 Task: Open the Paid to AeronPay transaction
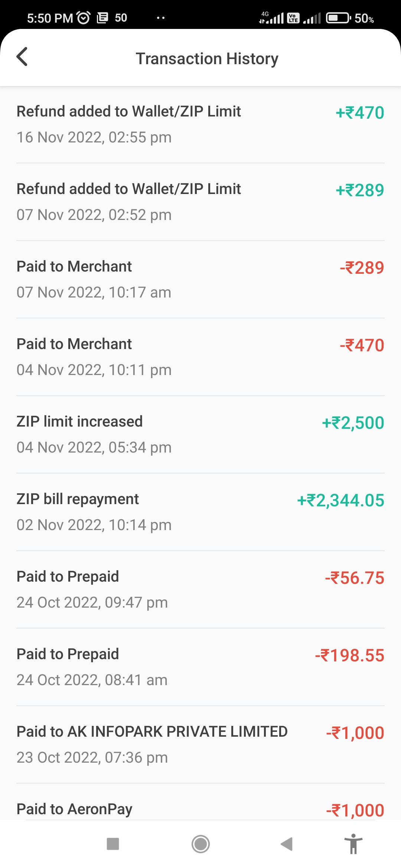pos(200,809)
